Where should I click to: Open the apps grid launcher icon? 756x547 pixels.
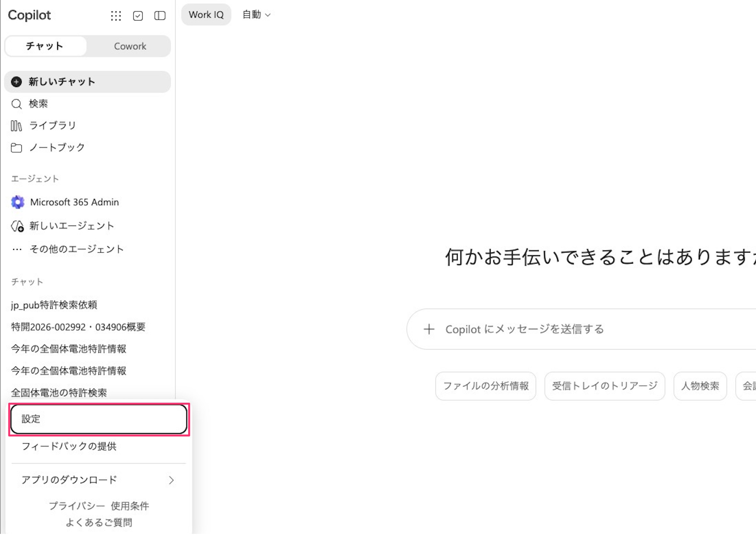point(116,16)
